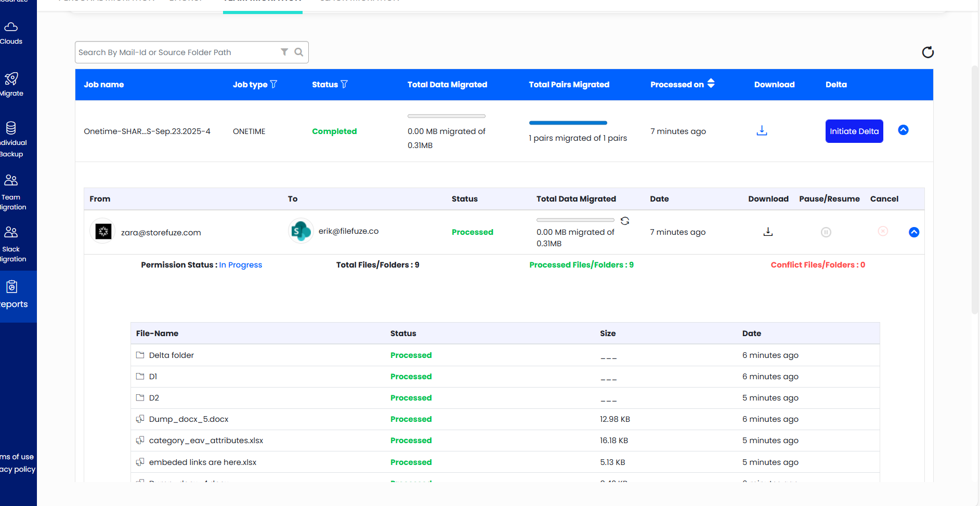Open the Clouds sidebar section

[11, 33]
